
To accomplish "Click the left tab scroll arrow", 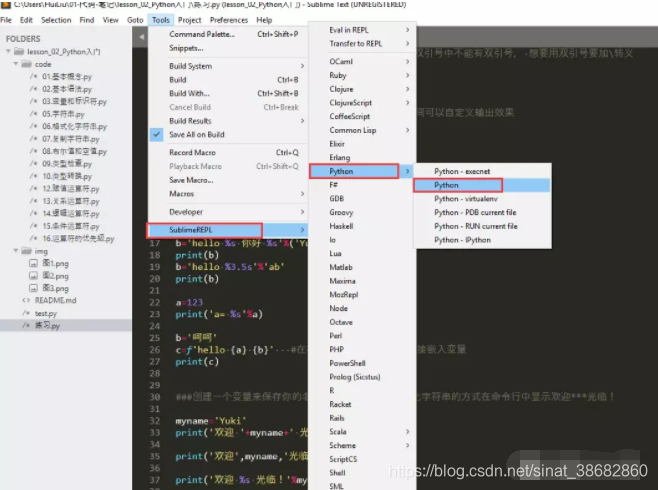I will pos(141,37).
